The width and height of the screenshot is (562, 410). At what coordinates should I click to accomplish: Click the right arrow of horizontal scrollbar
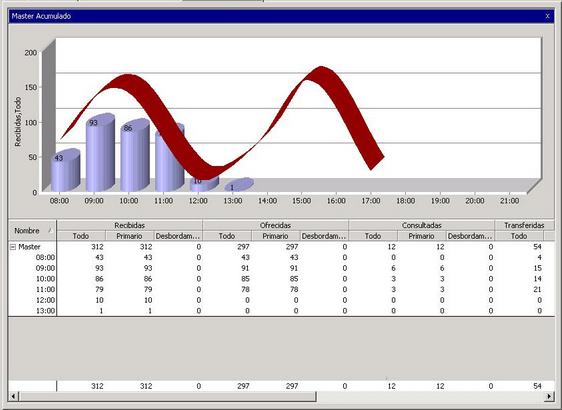coord(549,396)
